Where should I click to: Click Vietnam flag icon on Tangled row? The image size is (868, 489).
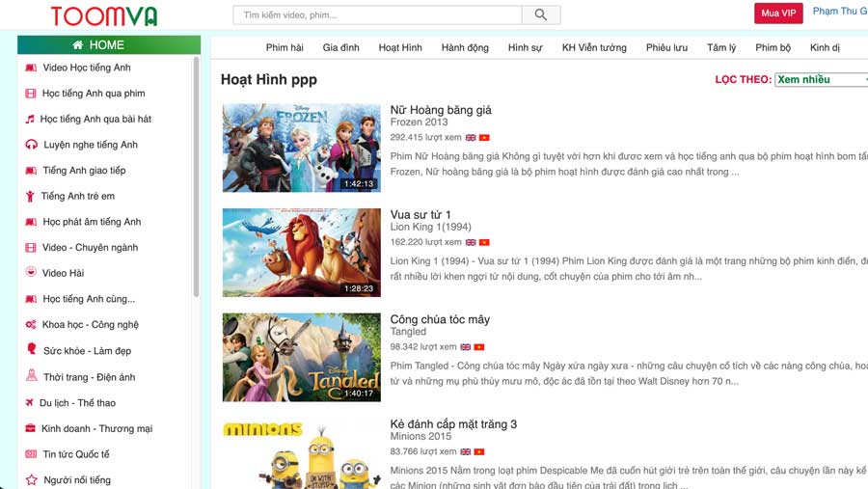(479, 346)
